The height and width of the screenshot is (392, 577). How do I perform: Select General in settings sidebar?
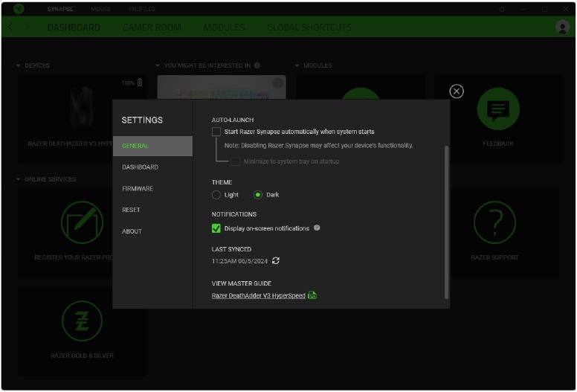pos(152,146)
